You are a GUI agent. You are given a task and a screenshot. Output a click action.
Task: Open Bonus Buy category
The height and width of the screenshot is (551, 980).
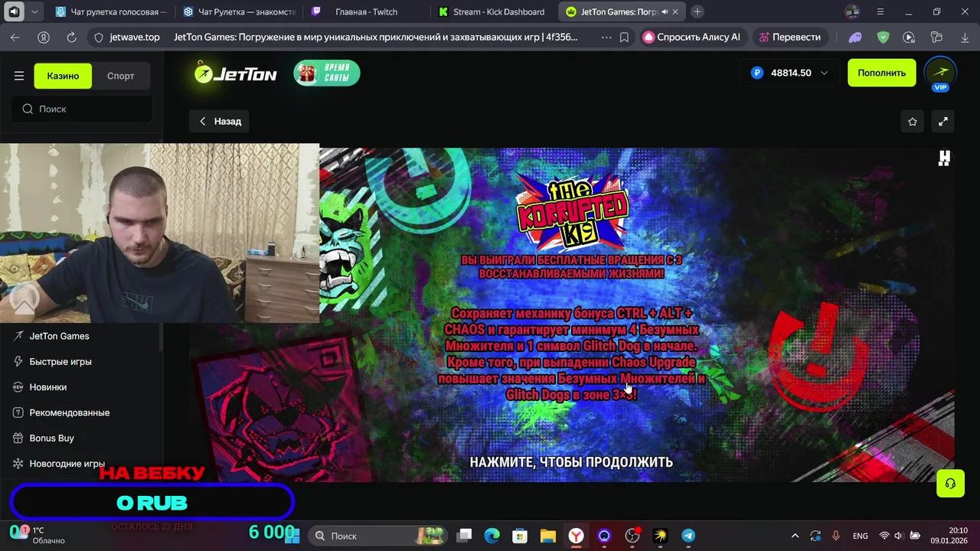[x=51, y=438]
